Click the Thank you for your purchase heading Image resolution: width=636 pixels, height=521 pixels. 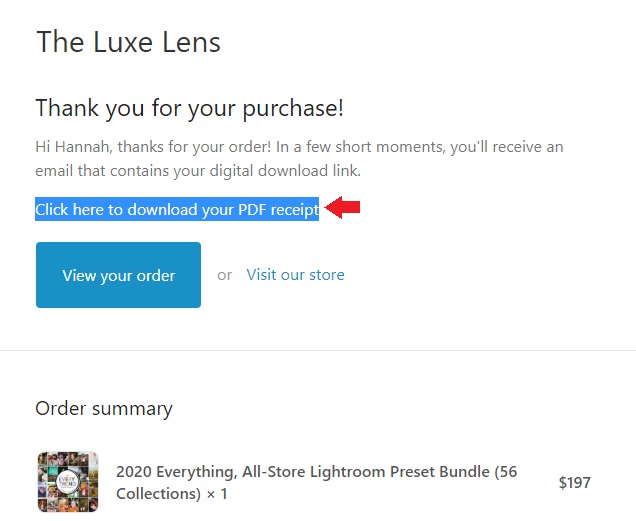click(190, 108)
